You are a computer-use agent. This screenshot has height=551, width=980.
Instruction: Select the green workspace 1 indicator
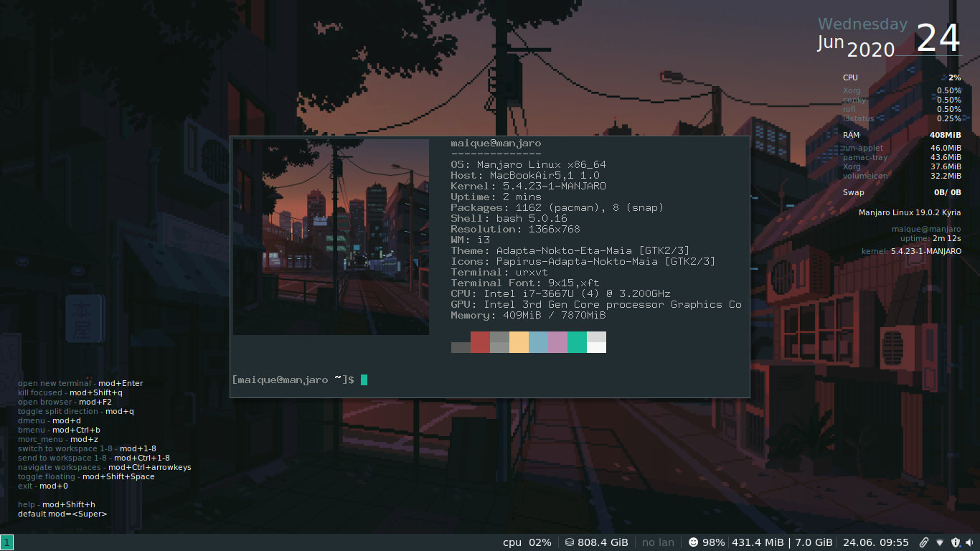pyautogui.click(x=8, y=542)
